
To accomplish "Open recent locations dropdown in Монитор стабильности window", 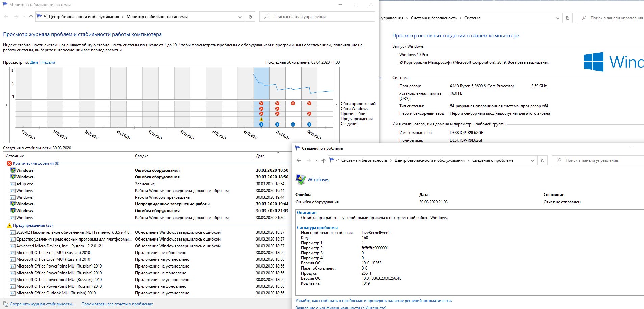I will tap(24, 17).
